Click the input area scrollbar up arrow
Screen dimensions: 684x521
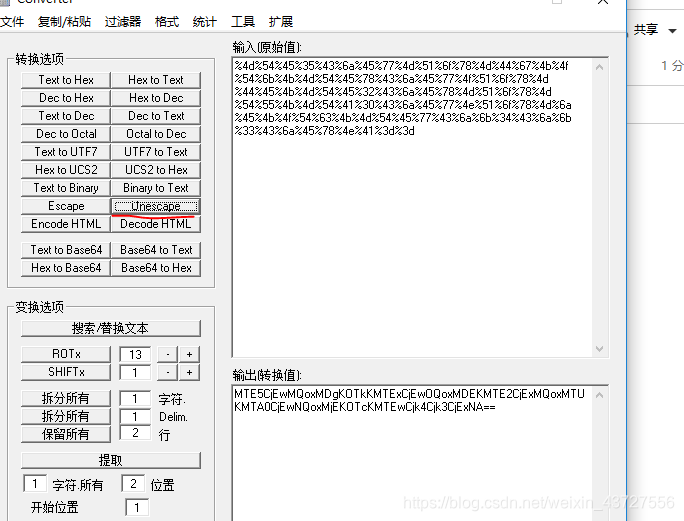click(600, 67)
